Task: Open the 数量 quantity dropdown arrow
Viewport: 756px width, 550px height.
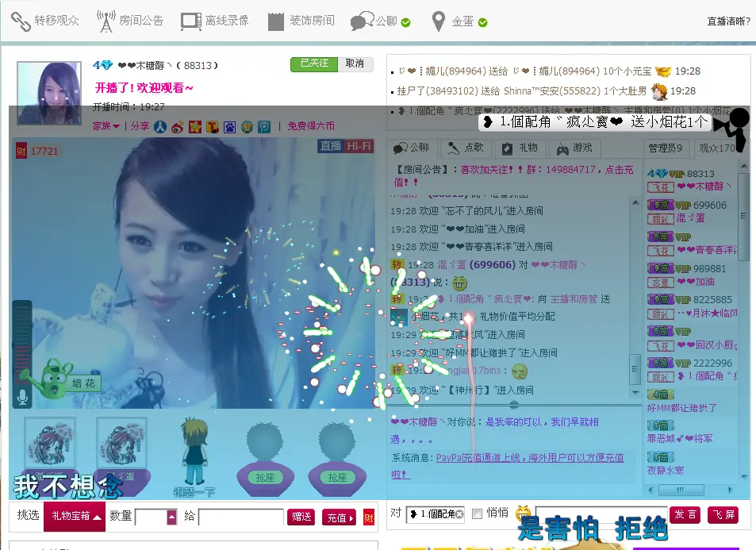Action: point(171,517)
